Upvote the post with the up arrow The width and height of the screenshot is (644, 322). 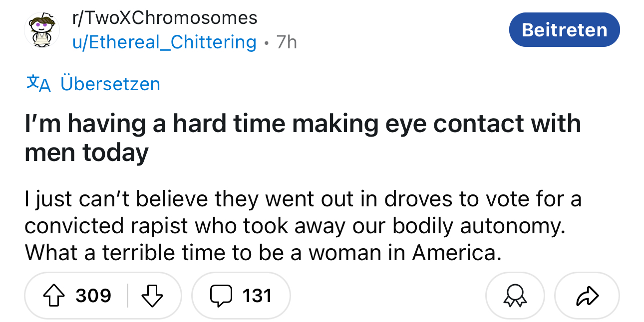click(55, 296)
